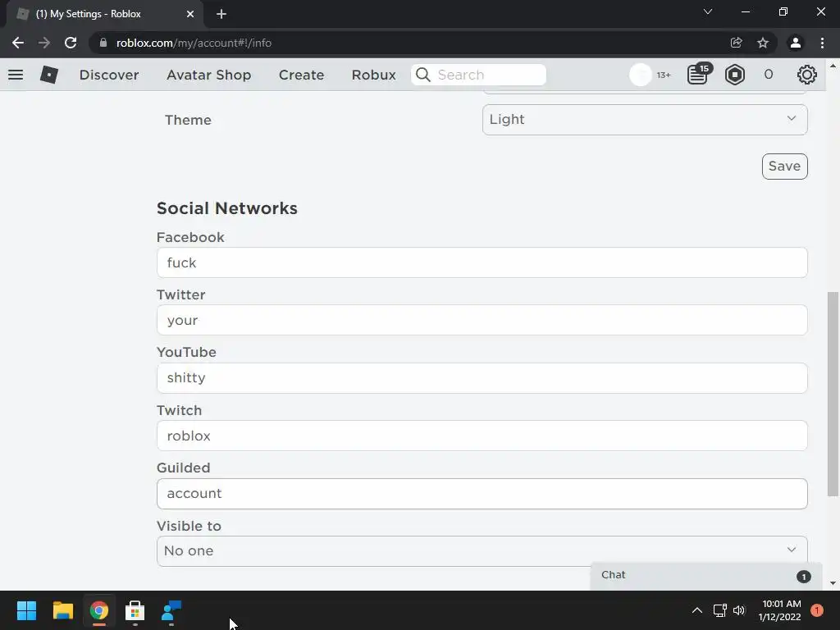Click the Save button
The image size is (840, 630).
tap(784, 166)
